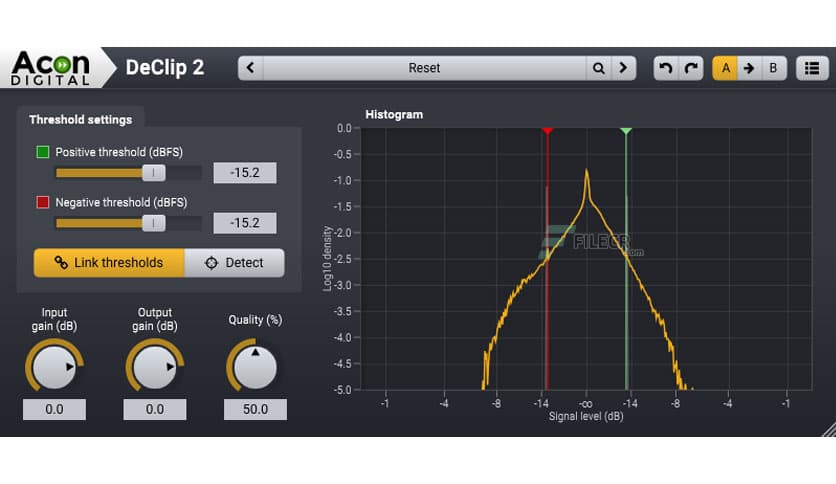Copy A to B with arrow icon
The width and height of the screenshot is (836, 484).
point(748,68)
